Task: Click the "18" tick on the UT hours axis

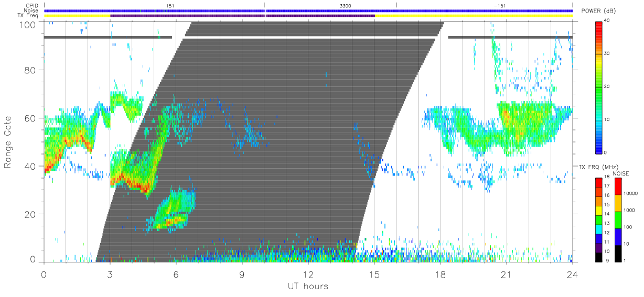Action: click(x=441, y=274)
